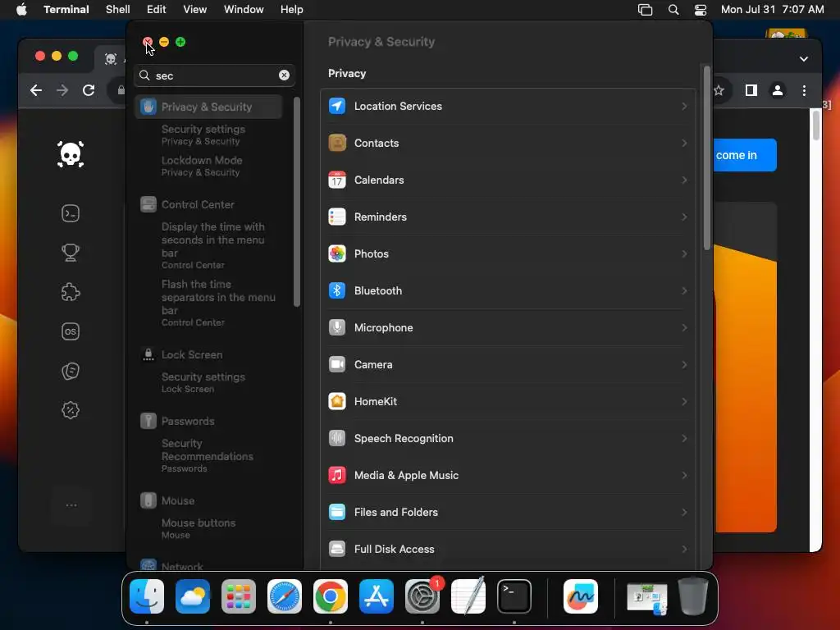Open Spotlight search in menu bar

coord(673,10)
